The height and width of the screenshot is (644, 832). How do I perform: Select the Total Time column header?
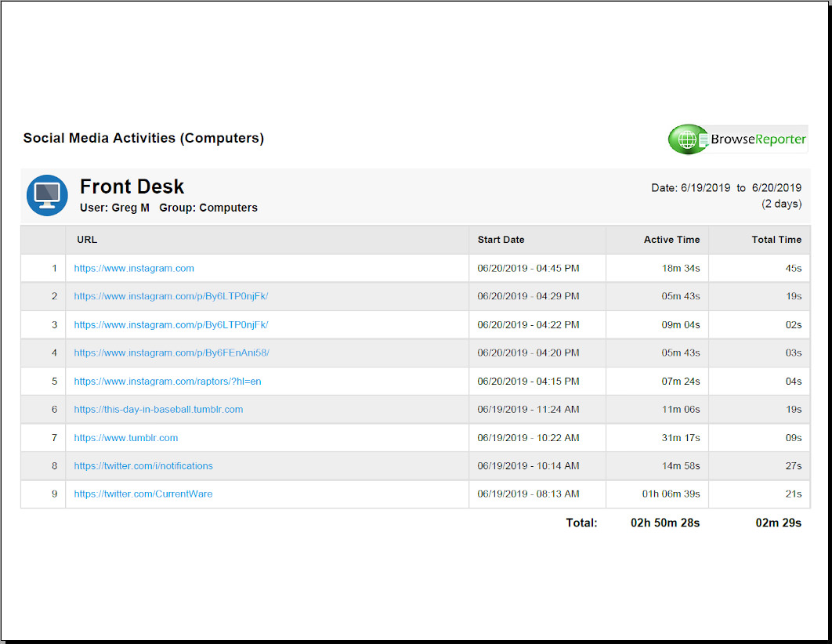click(x=776, y=240)
